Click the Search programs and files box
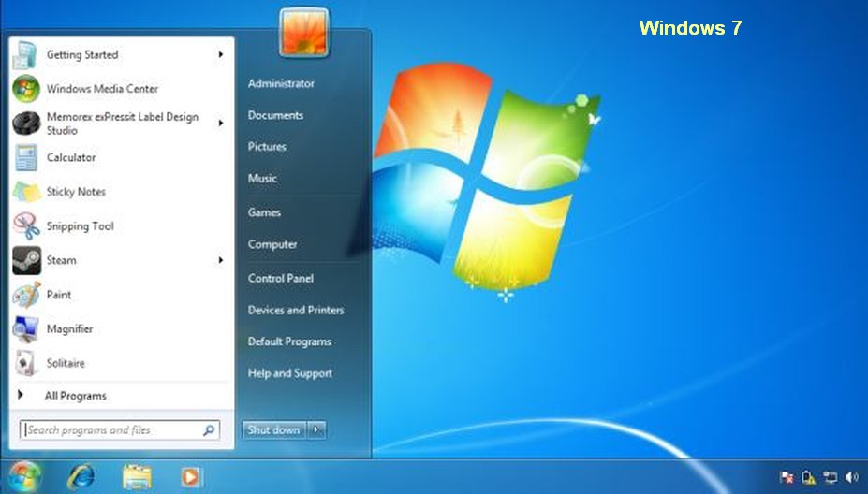Screen dimensions: 868x494 (110, 430)
